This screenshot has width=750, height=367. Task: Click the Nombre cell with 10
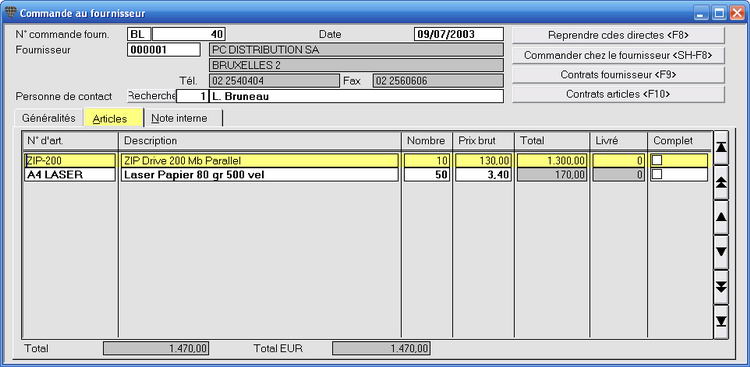[x=427, y=161]
